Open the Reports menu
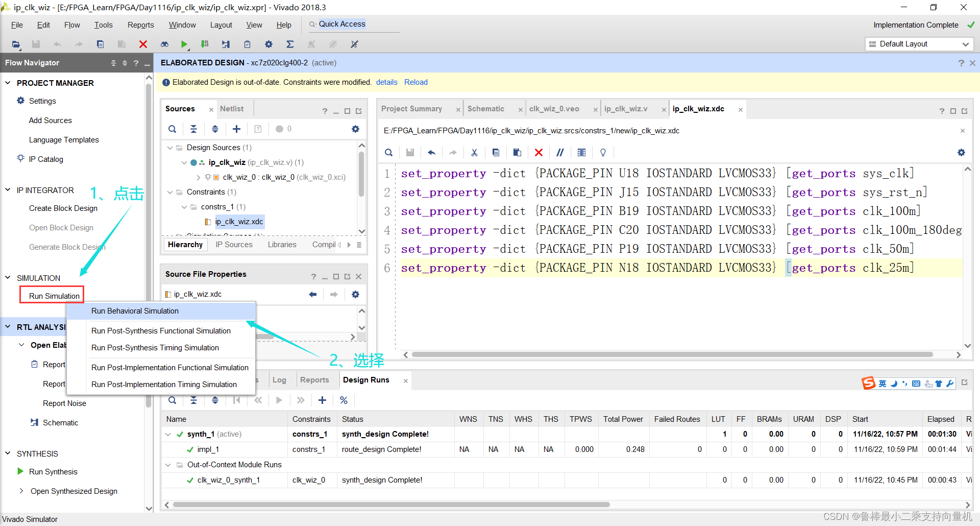Viewport: 980px width, 526px height. (x=140, y=25)
